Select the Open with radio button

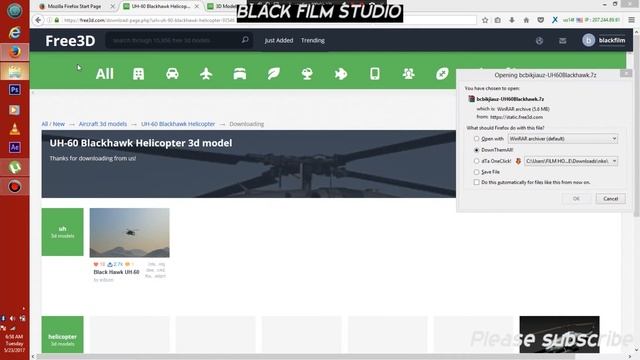[x=476, y=139]
